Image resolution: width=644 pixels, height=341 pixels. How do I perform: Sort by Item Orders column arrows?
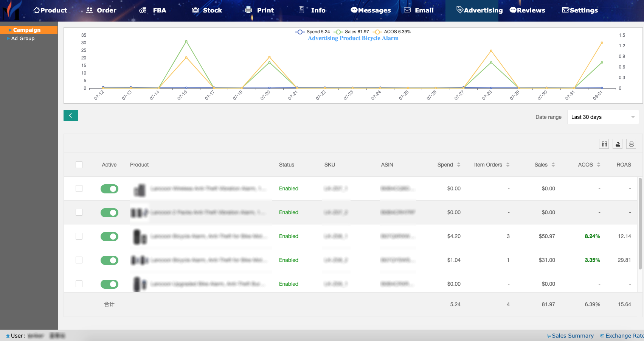tap(508, 165)
